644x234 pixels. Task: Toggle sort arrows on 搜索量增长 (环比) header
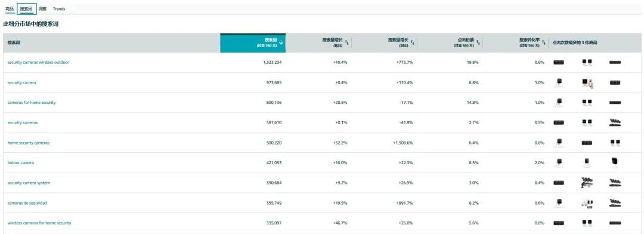tap(346, 42)
